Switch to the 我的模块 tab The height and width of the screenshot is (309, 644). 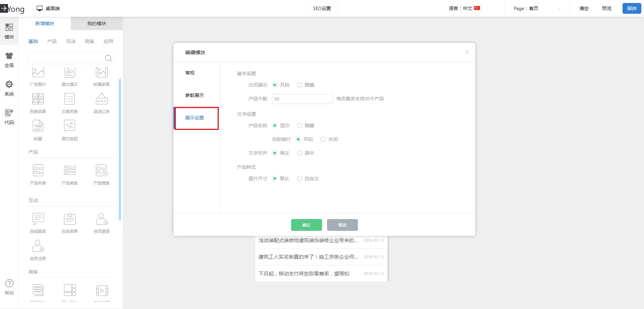point(97,23)
